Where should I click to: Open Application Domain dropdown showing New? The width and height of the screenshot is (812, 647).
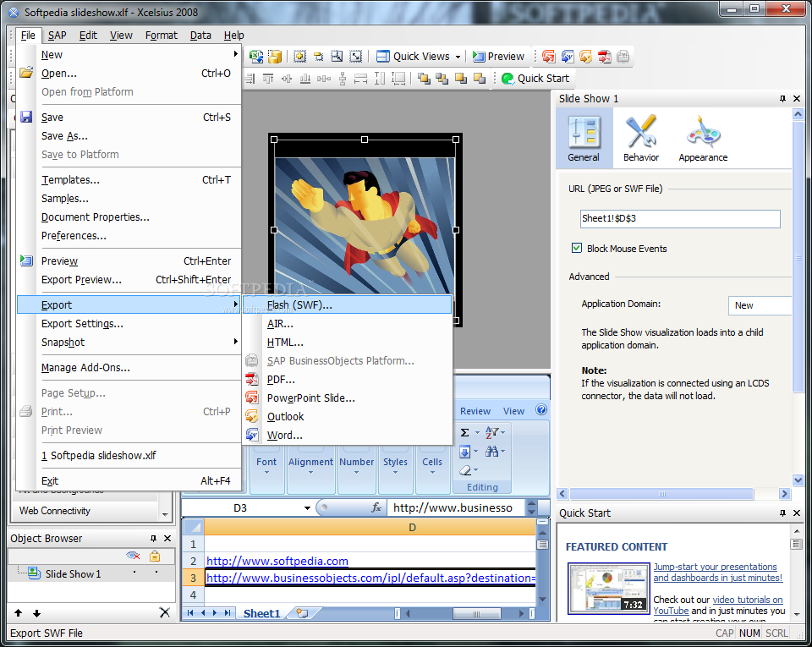[760, 305]
